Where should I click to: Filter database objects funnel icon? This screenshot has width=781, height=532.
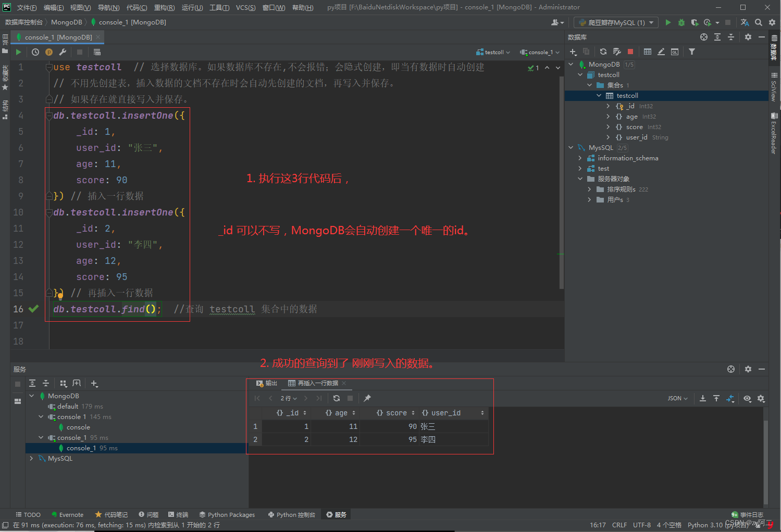(x=692, y=52)
